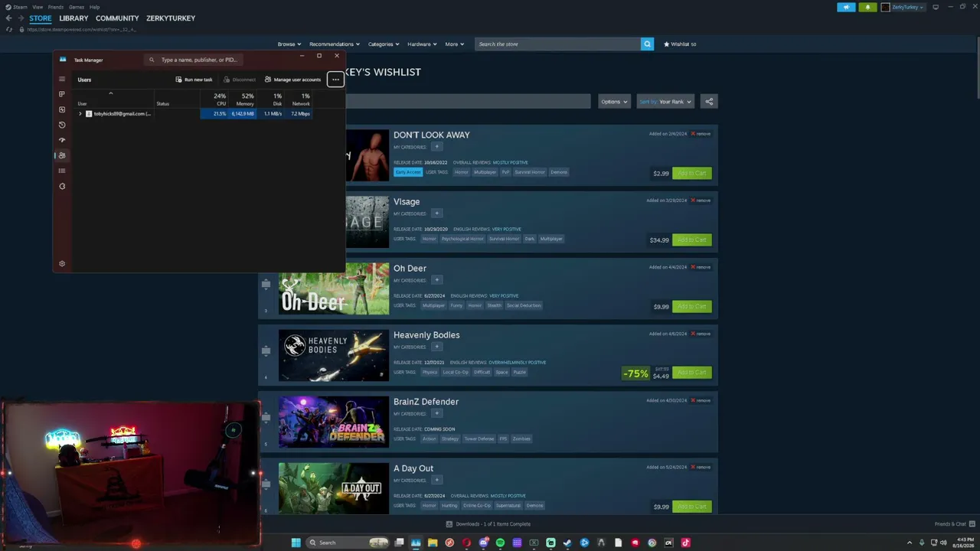Click the Horror tag on A Day Out
Viewport: 980px width, 551px height.
click(429, 506)
